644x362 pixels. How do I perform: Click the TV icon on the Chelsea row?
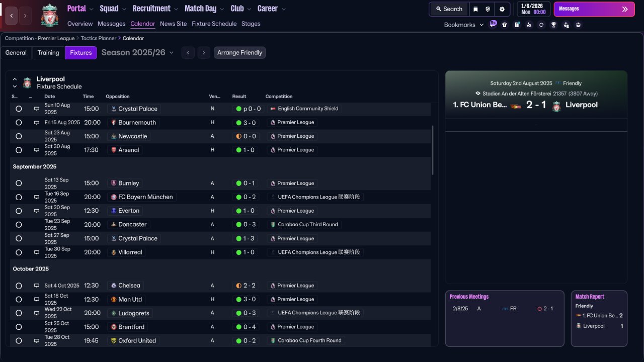[37, 286]
